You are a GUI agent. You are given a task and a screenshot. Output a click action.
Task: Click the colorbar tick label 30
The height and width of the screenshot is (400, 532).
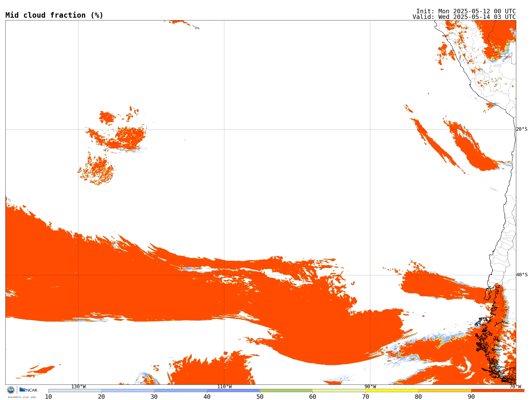coord(154,397)
